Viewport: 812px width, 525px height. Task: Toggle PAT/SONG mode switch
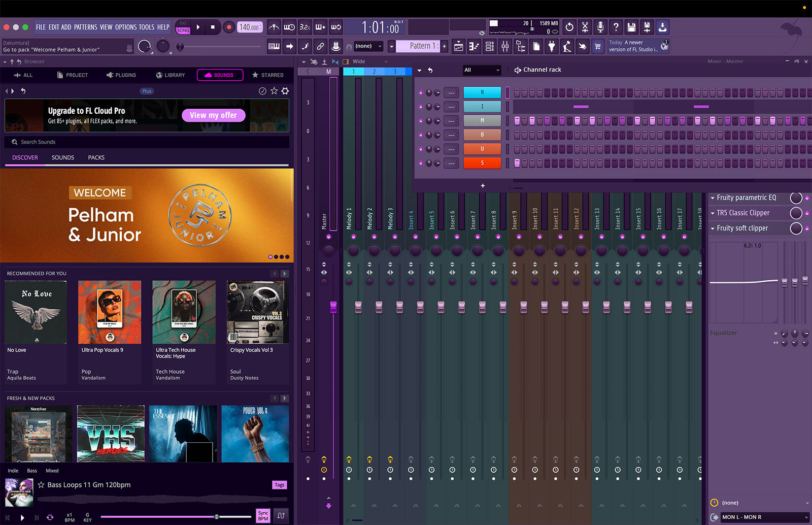click(183, 27)
